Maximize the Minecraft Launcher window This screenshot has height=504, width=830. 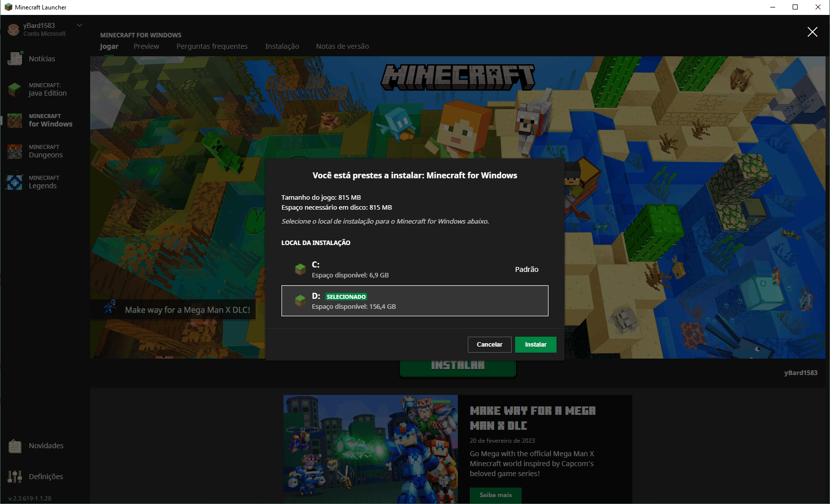point(795,7)
